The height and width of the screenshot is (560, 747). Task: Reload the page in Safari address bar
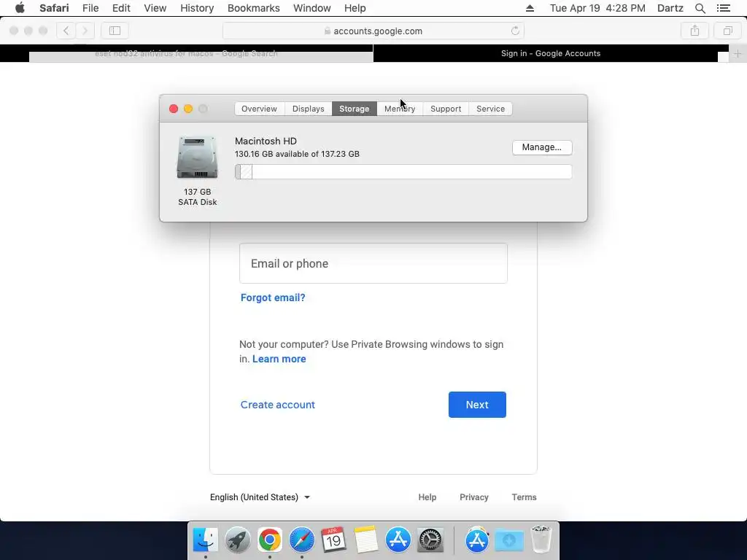(x=515, y=31)
